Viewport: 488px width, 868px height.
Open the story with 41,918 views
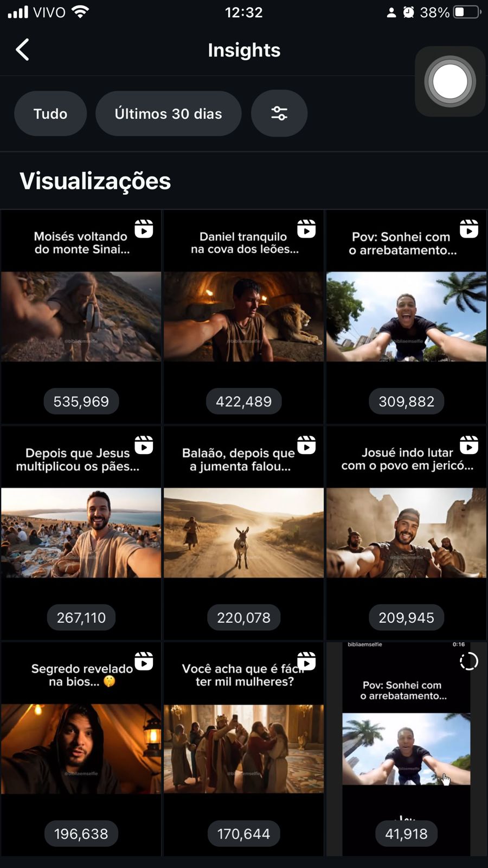407,749
